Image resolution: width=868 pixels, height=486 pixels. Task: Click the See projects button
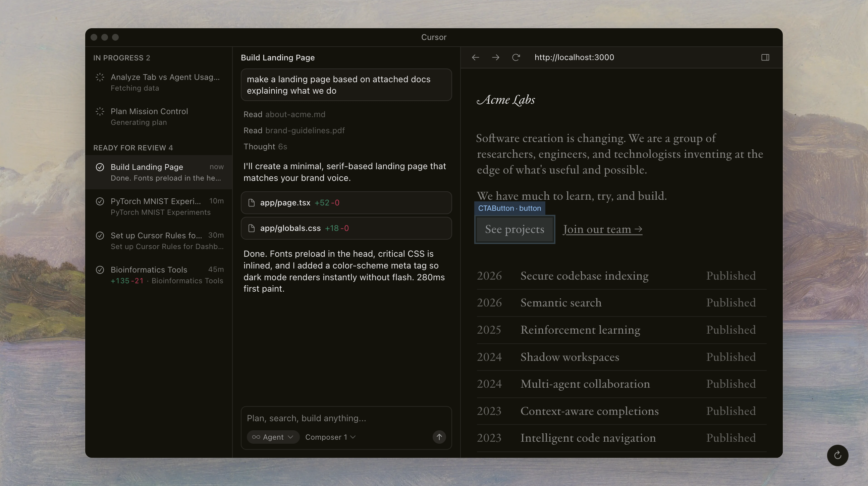click(514, 229)
